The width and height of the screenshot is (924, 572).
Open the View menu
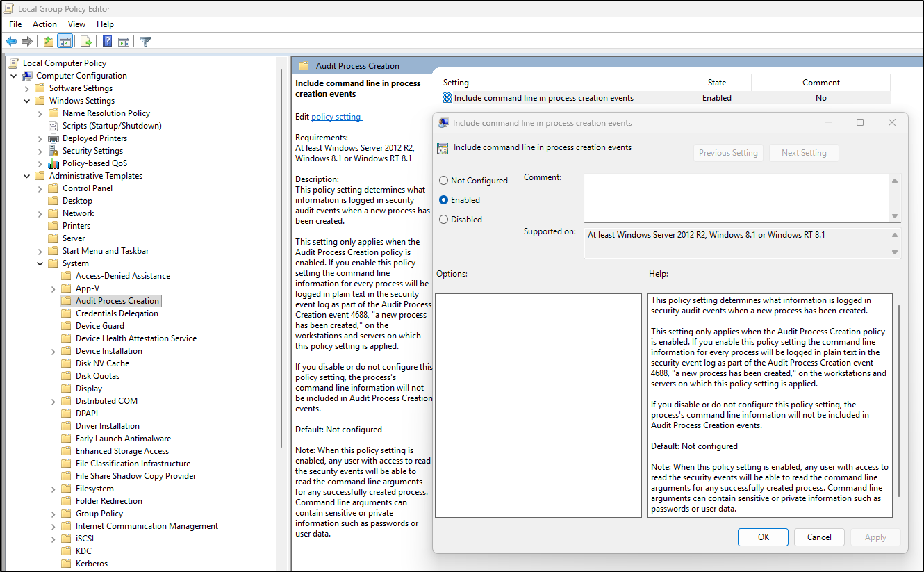click(x=76, y=24)
